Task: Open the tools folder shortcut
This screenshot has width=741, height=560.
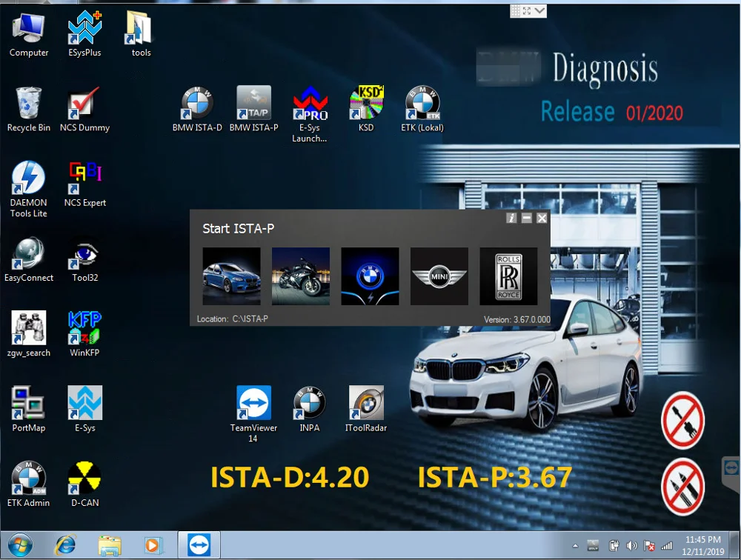Action: click(140, 34)
